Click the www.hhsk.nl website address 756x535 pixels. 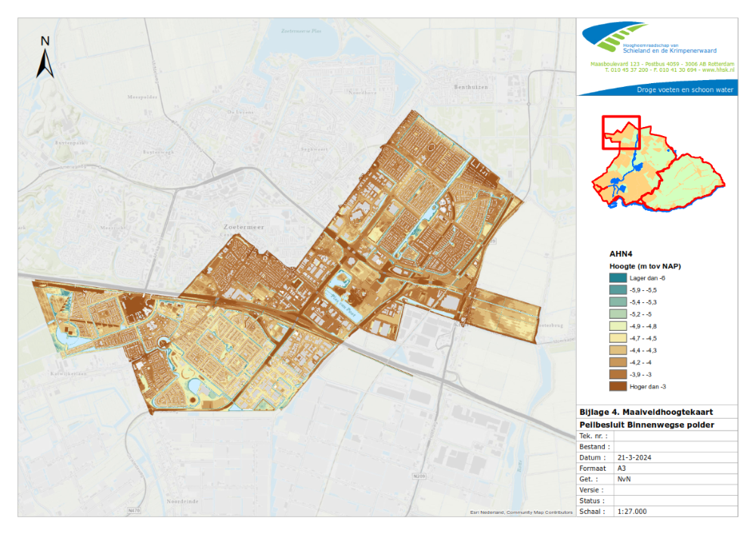717,70
